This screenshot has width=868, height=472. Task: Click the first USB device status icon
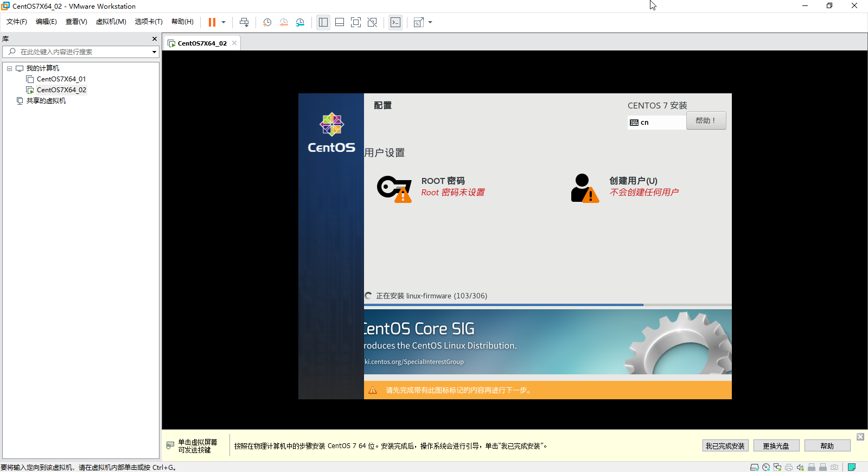(812, 467)
